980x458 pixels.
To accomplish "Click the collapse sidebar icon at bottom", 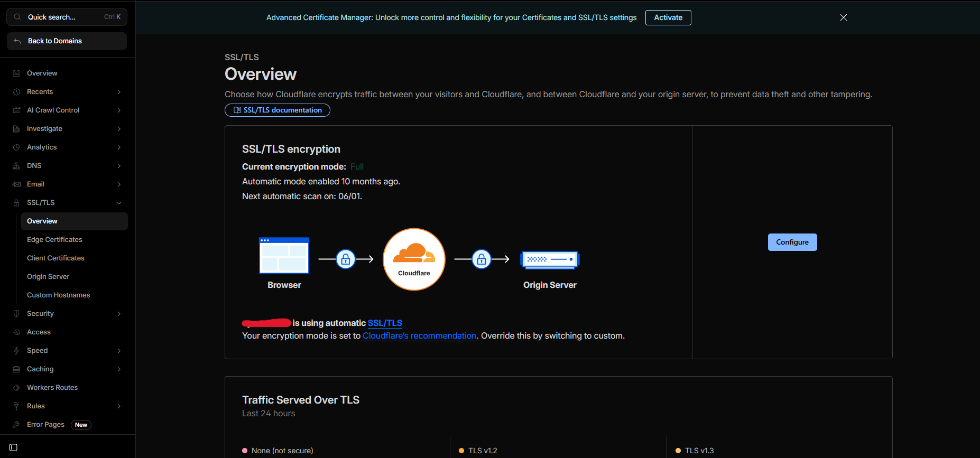I will [14, 447].
